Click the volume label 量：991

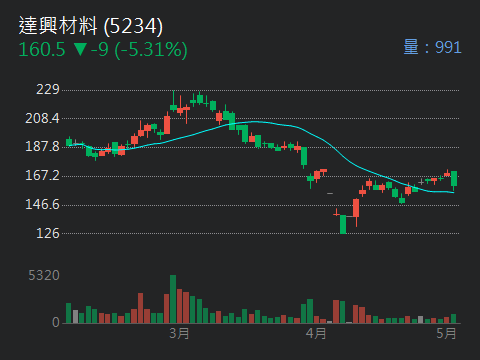(432, 47)
